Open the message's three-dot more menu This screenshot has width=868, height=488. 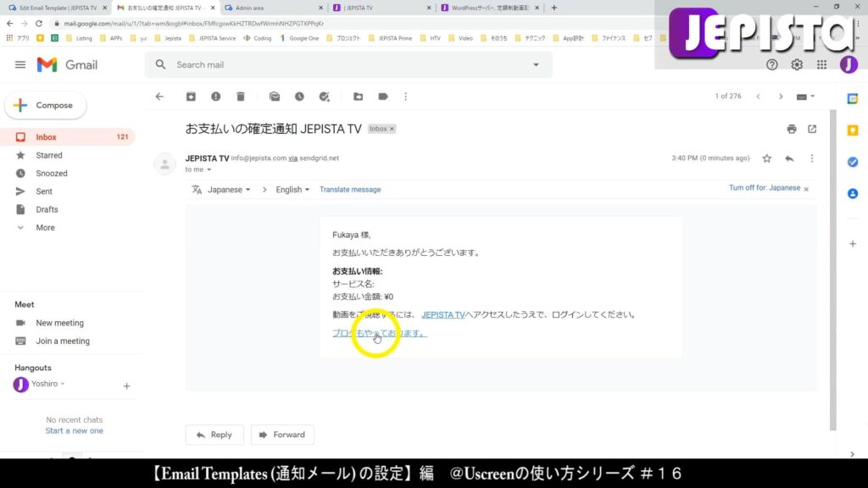812,158
